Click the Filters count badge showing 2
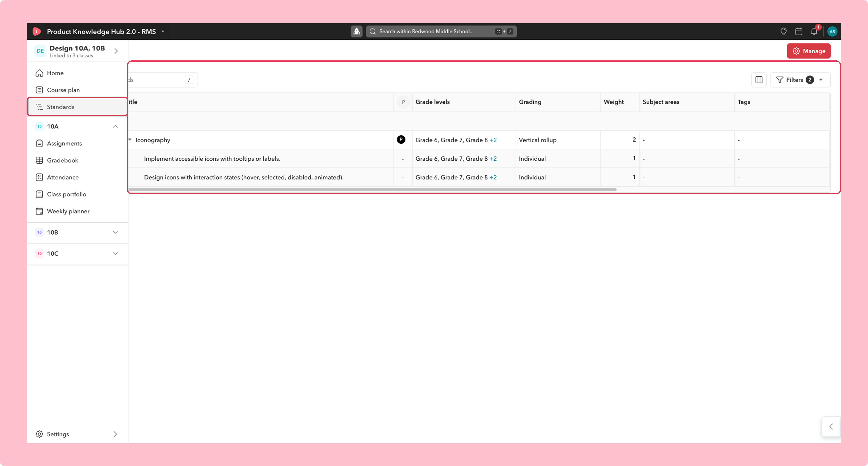 click(x=810, y=80)
